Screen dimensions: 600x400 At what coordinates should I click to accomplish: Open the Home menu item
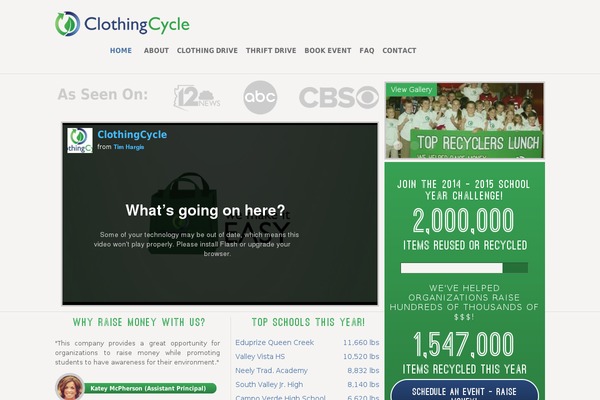coord(121,51)
